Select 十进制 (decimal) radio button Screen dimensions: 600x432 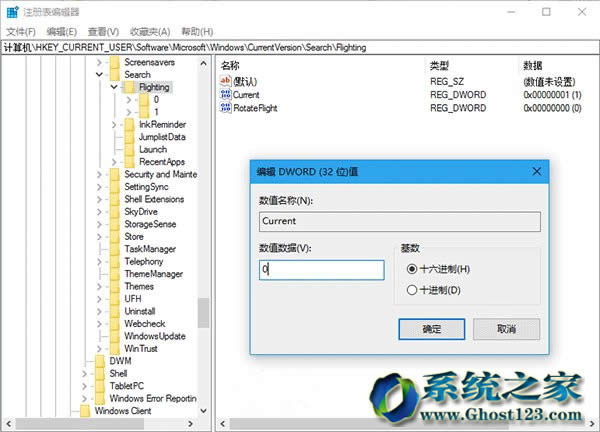coord(412,290)
